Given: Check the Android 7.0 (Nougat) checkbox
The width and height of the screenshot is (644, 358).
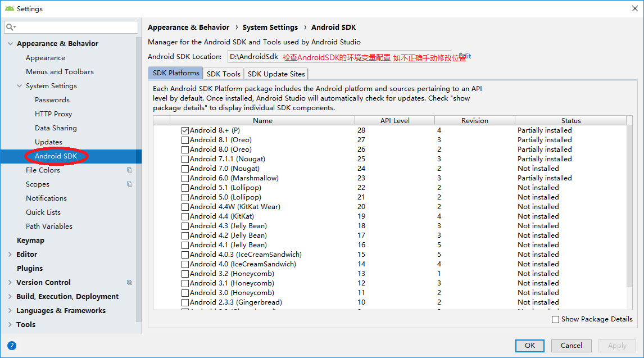Looking at the screenshot, I should tap(185, 169).
